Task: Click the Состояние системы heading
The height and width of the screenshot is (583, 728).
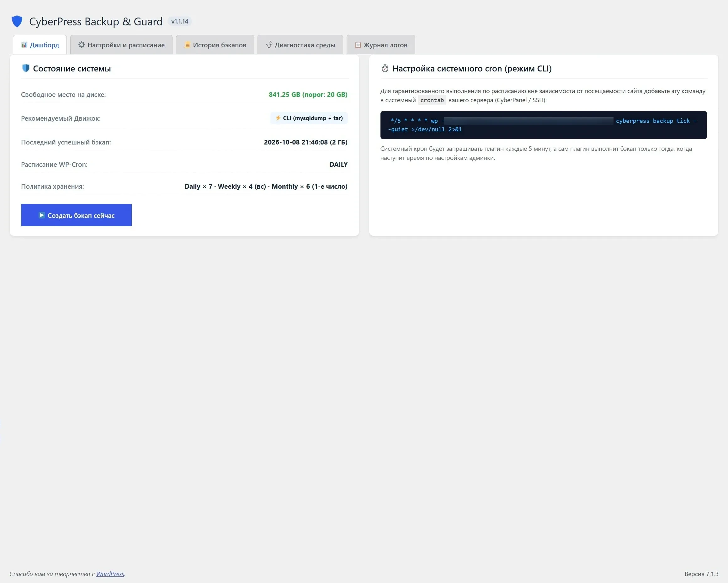Action: (x=72, y=69)
